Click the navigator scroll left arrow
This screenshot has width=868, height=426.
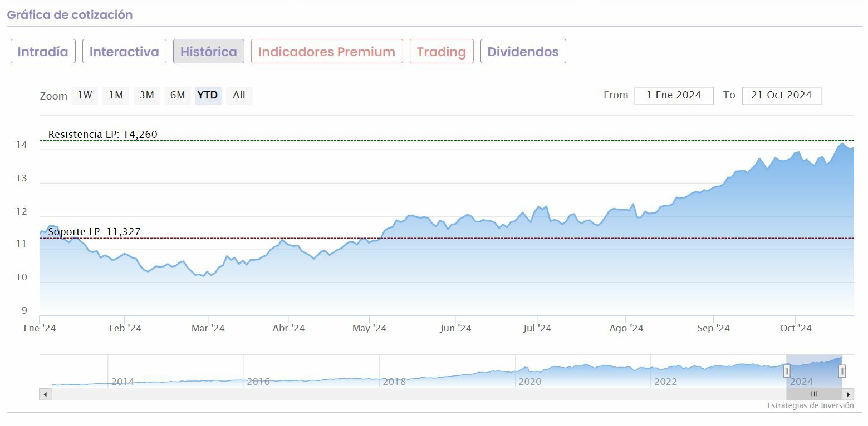45,394
